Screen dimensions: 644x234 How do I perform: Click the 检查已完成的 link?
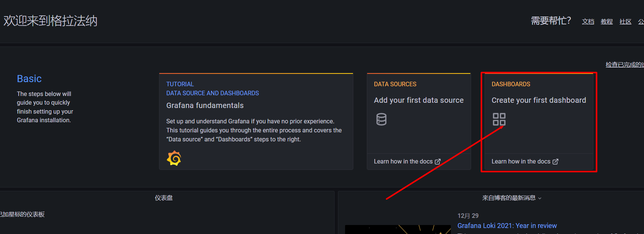pyautogui.click(x=624, y=65)
